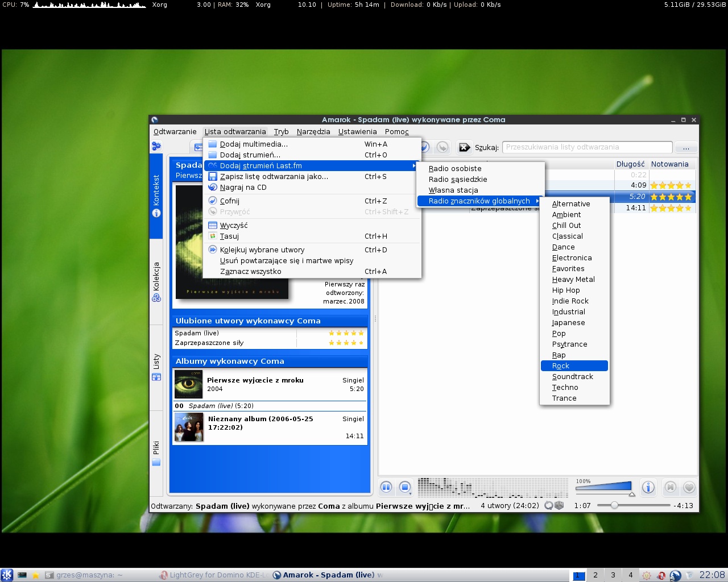Pause playback with the pause button
Screen dimensions: 728x582
[x=386, y=487]
